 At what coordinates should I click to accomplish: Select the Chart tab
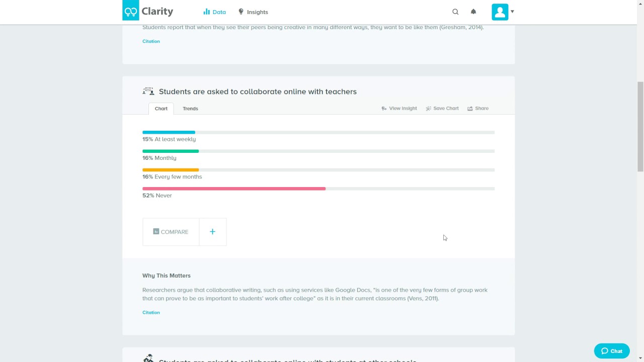coord(161,109)
